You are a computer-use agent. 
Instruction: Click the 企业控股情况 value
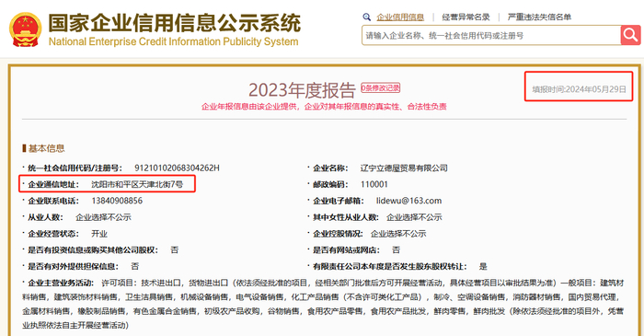[398, 234]
